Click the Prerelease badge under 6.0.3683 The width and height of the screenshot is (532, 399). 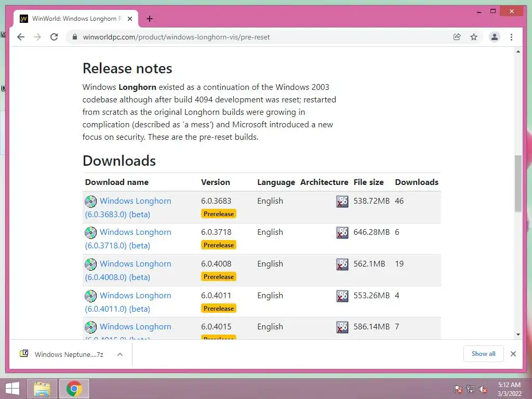click(x=219, y=214)
